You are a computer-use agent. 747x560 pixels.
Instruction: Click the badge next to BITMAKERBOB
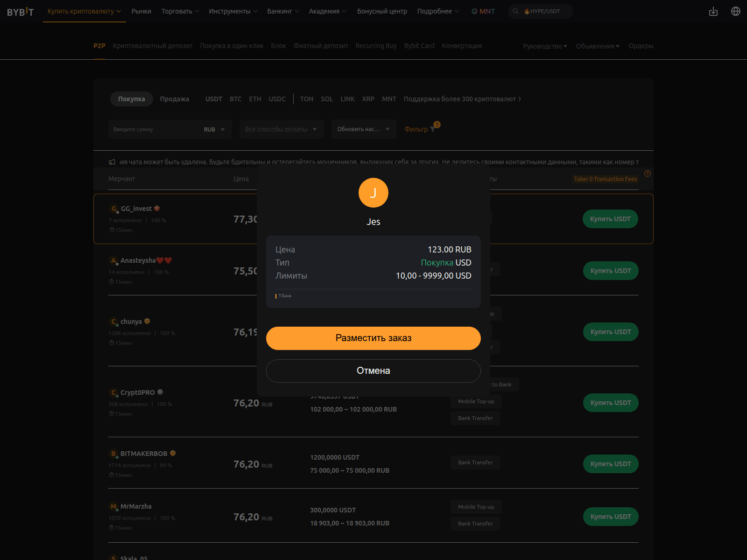coord(173,453)
